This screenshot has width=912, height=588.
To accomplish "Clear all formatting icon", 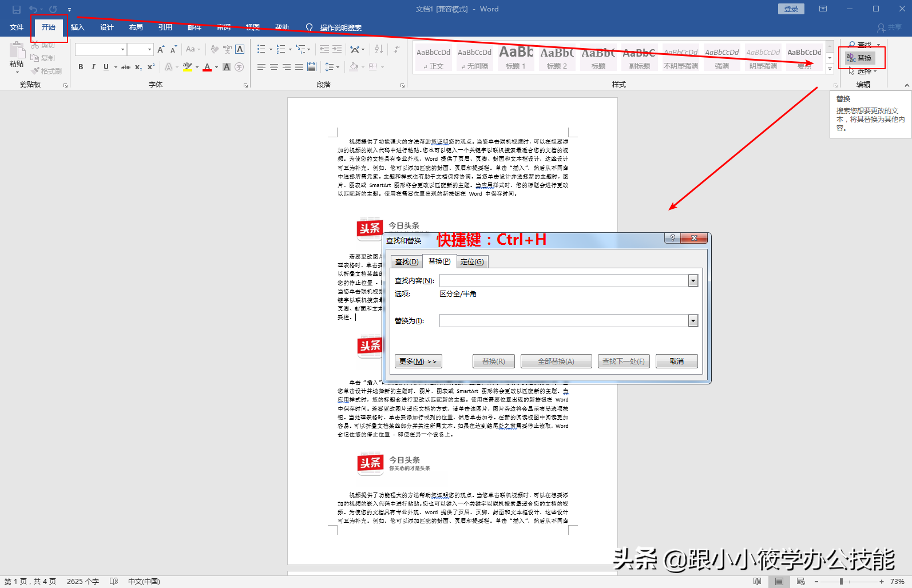I will [x=215, y=50].
